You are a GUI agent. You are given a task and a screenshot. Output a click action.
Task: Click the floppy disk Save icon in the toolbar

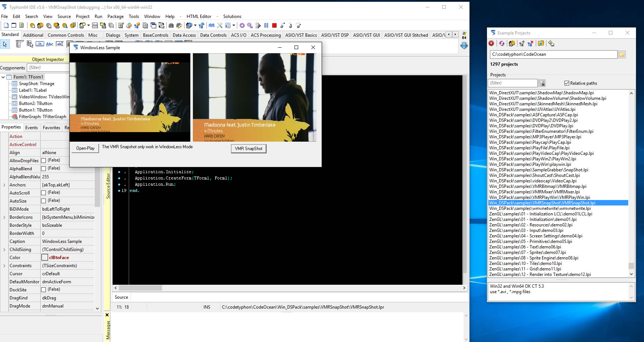95,25
